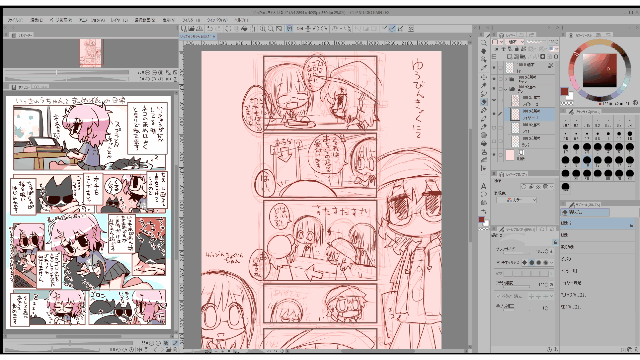Click the delete layer icon in Layer panel
Viewport: 640px width, 360px height.
(556, 56)
